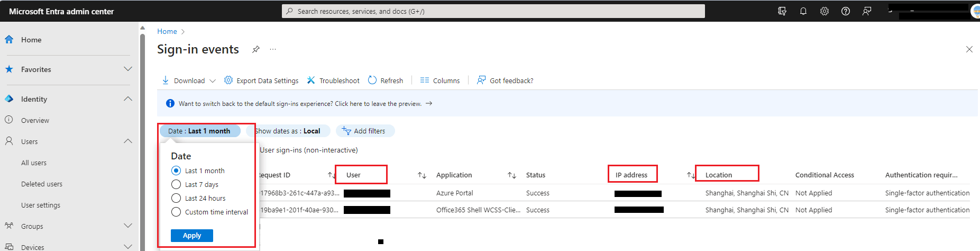Click Microsoft Entra admin center title

point(61,11)
